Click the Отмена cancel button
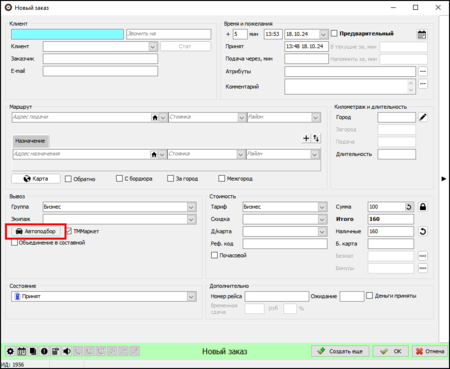The image size is (450, 369). 430,351
